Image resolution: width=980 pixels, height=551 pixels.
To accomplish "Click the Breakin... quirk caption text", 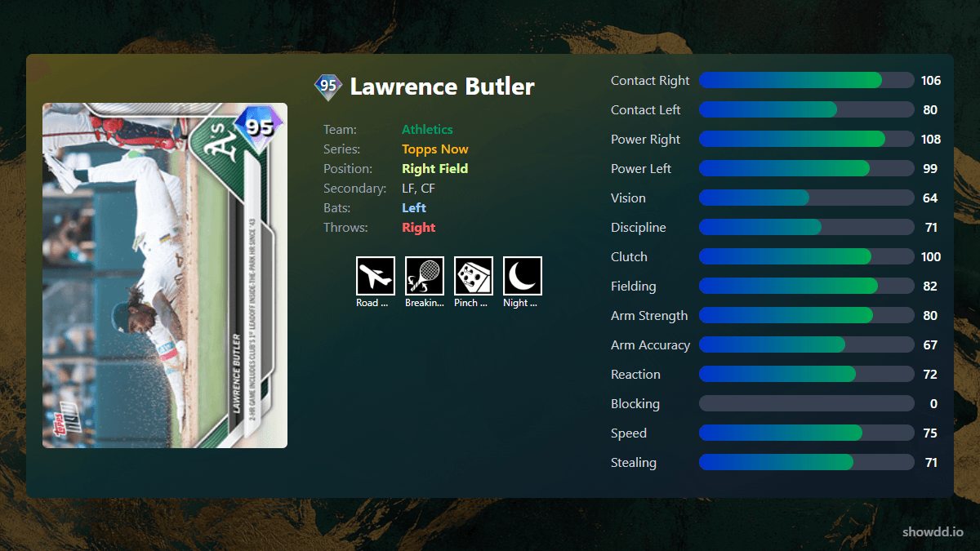I will 425,303.
